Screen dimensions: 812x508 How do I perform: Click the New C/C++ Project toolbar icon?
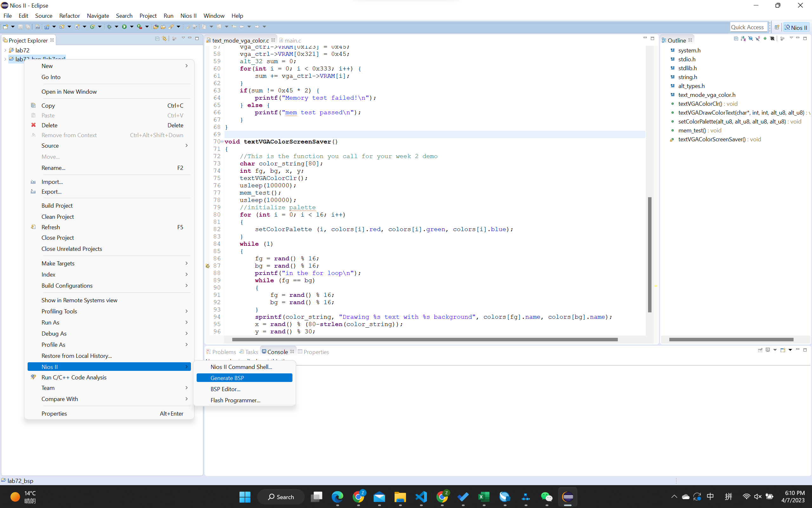click(47, 27)
